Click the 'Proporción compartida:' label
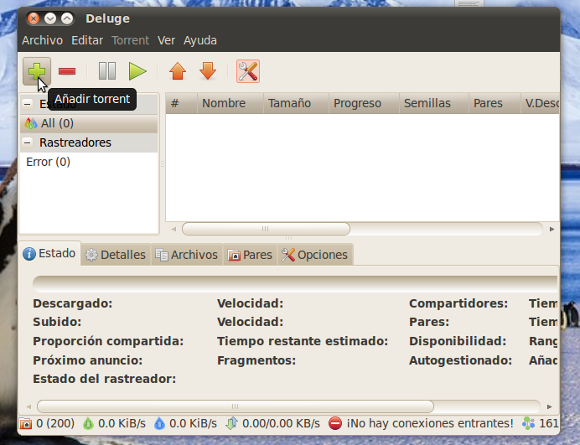This screenshot has width=580, height=445. 108,341
